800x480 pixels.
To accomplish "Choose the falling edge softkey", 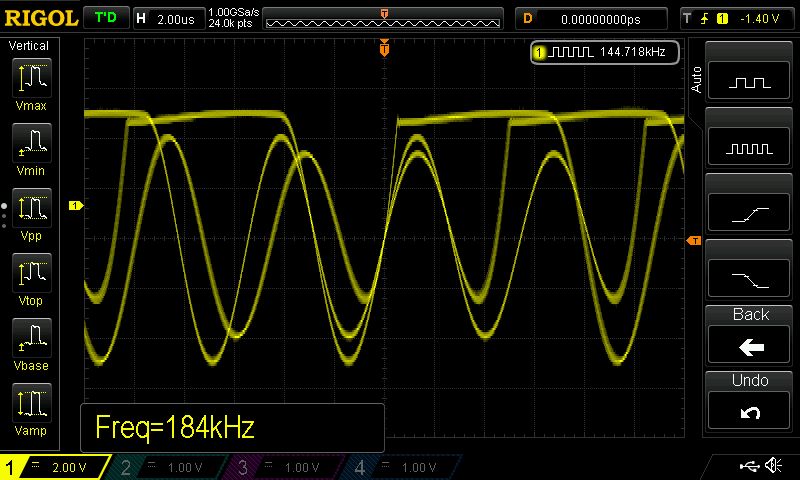I will click(750, 277).
